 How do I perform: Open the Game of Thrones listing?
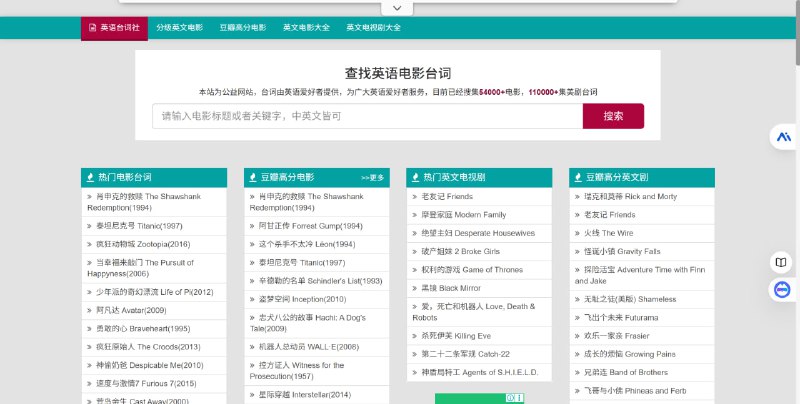click(459, 269)
